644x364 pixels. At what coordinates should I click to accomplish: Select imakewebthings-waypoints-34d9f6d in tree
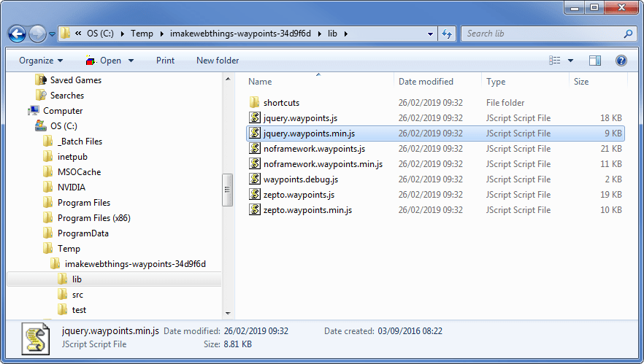(x=135, y=264)
